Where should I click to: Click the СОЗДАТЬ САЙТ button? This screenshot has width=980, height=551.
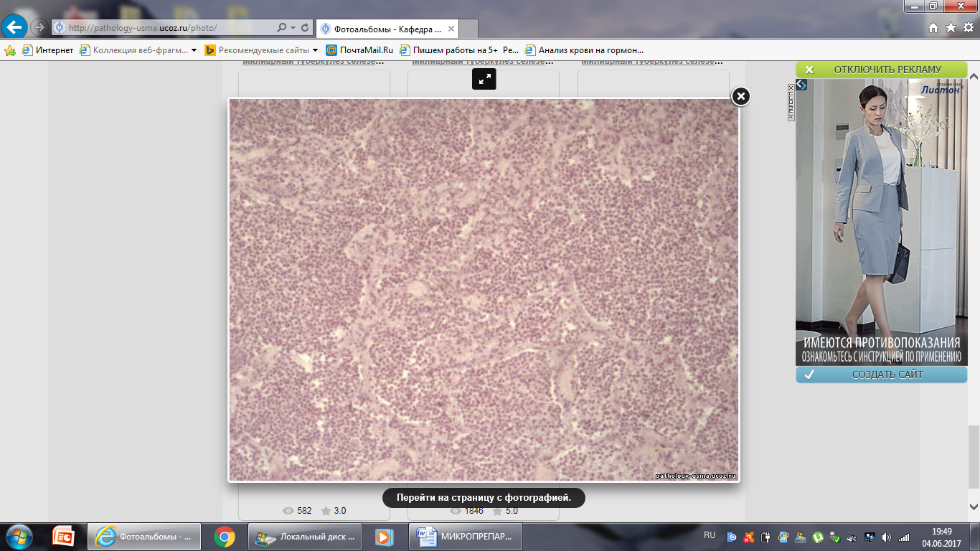[x=881, y=375]
